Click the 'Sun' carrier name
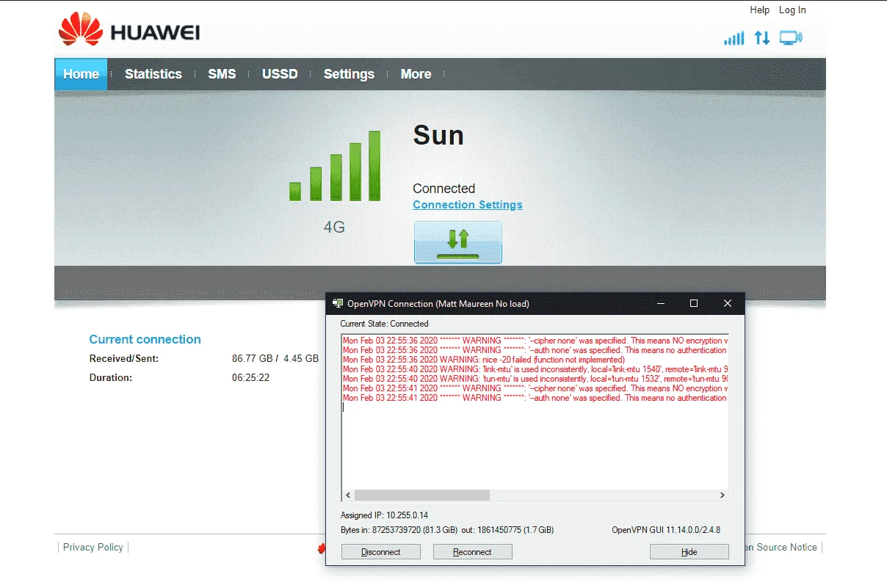The image size is (887, 588). point(438,135)
